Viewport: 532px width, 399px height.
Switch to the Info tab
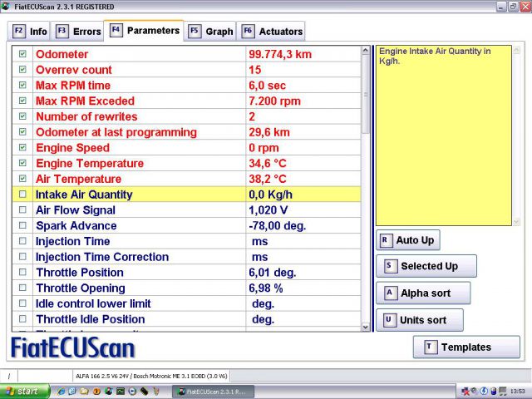coord(29,32)
